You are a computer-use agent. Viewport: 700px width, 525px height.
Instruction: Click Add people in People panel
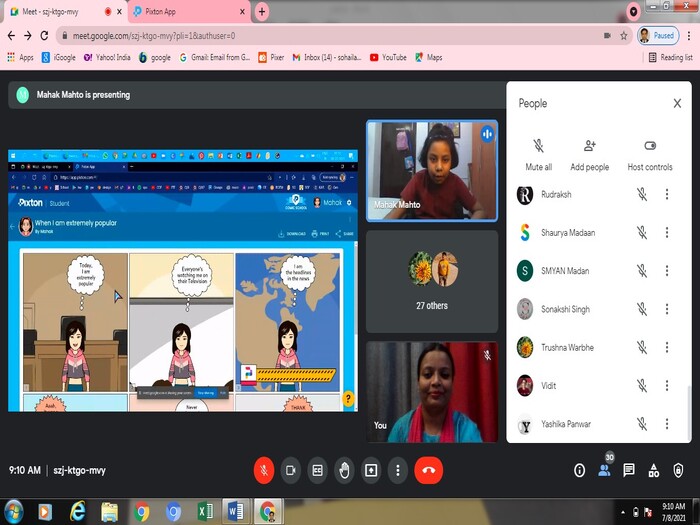[589, 155]
